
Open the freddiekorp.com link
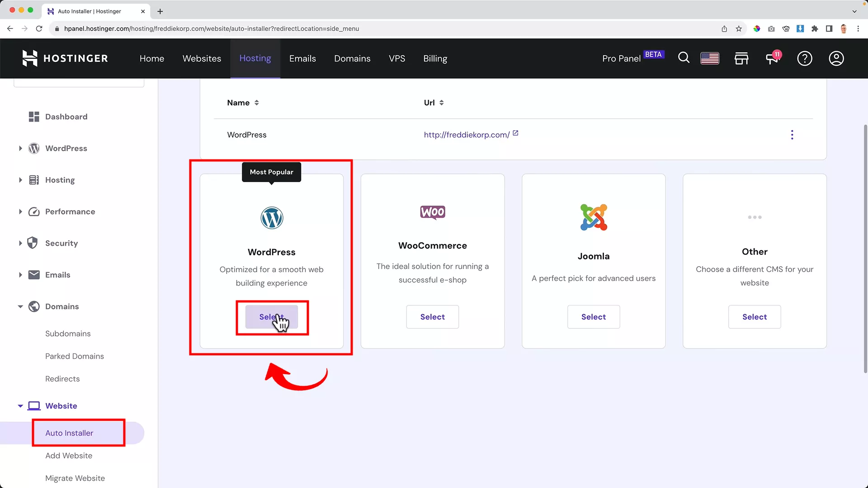[466, 135]
